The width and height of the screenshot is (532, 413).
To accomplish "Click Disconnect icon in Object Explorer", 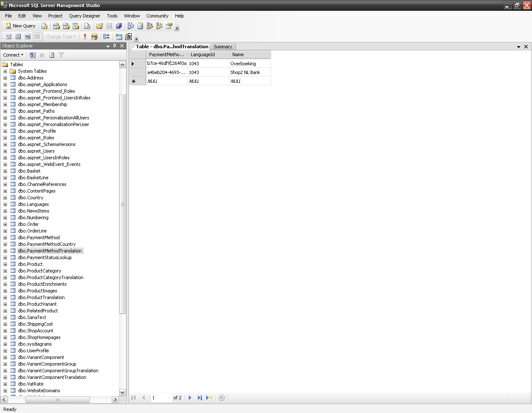I will click(x=32, y=55).
